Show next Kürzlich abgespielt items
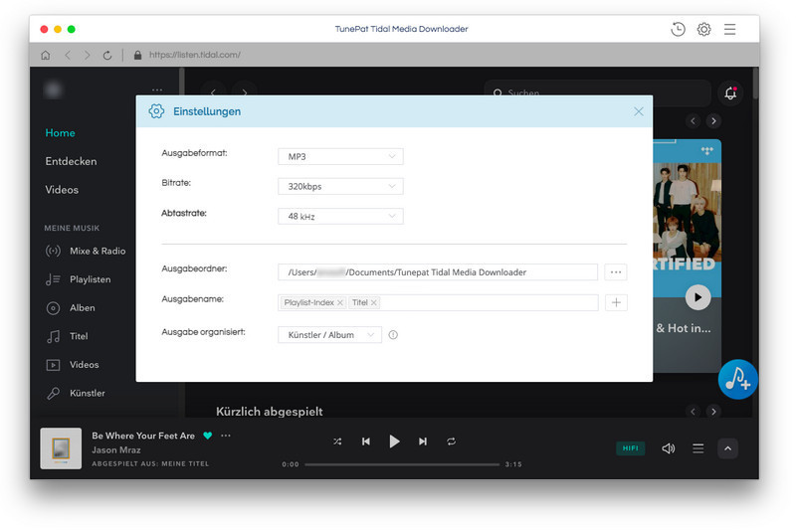This screenshot has width=796, height=532. (x=713, y=412)
